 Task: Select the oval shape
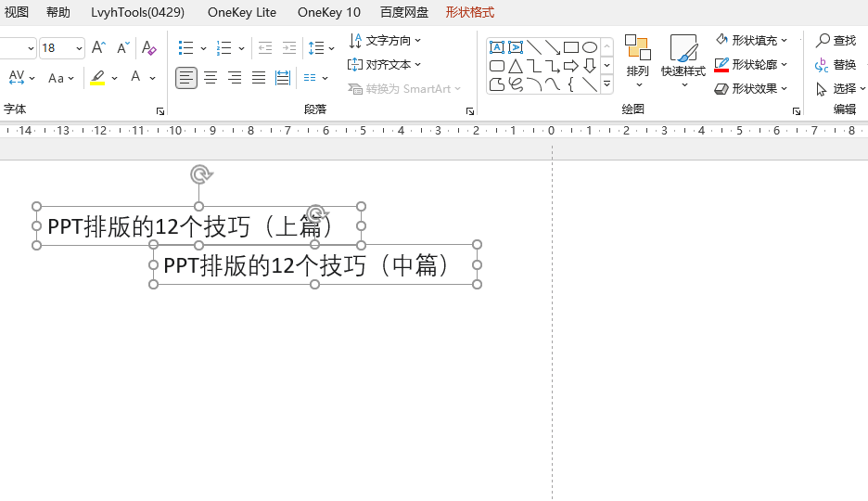click(x=590, y=47)
